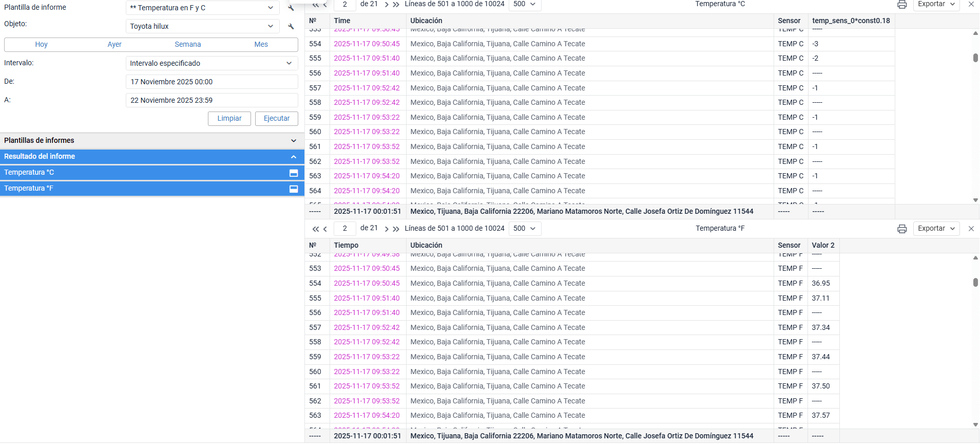
Task: Print the Temperatura °F report
Action: click(x=901, y=229)
